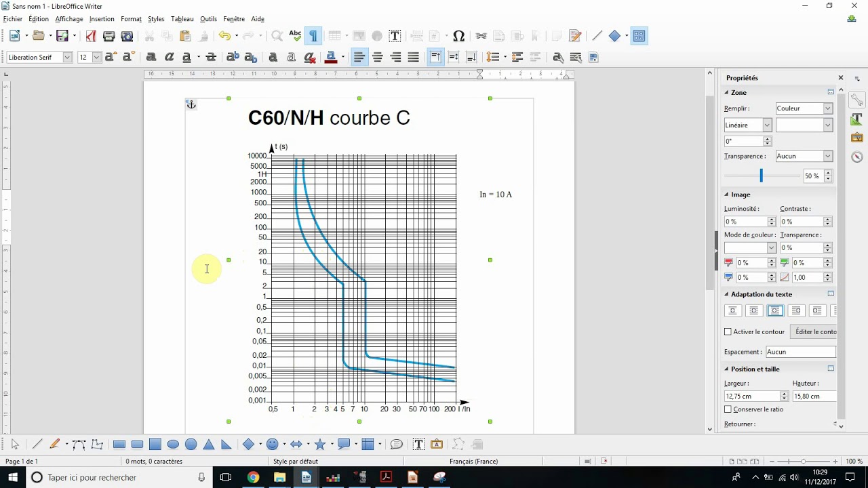Insert hyperlink chain icon
The height and width of the screenshot is (488, 868).
click(481, 36)
